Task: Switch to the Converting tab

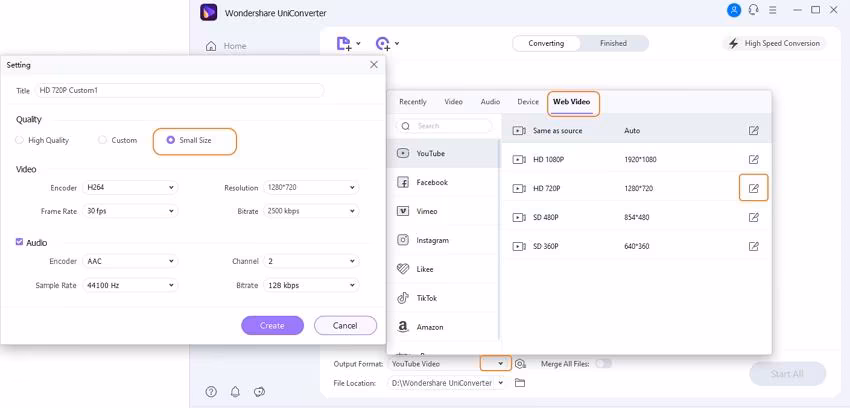Action: pyautogui.click(x=546, y=43)
